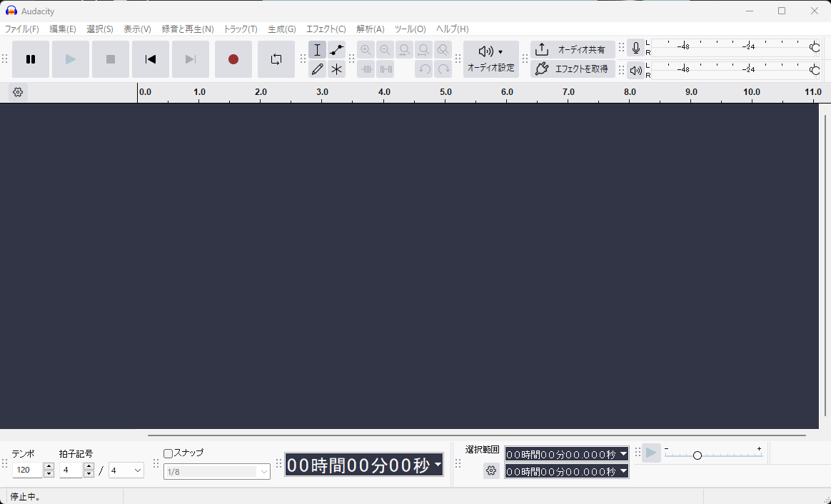Skip to start of project
The width and height of the screenshot is (831, 504).
(151, 59)
